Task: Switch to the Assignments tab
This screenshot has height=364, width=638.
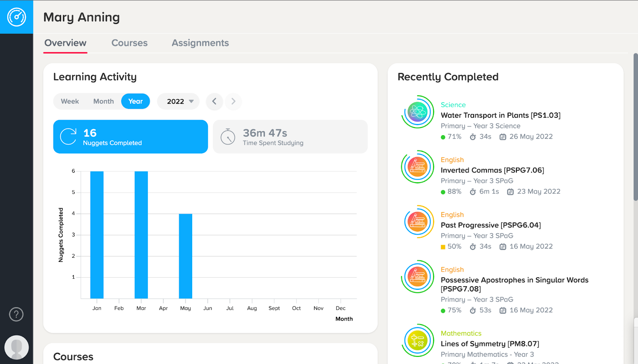Action: [x=200, y=43]
